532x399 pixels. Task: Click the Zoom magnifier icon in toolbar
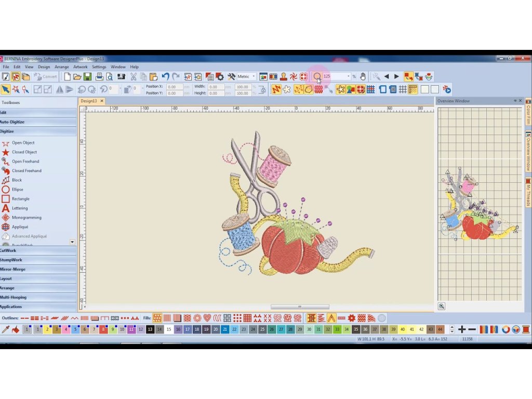(x=317, y=76)
